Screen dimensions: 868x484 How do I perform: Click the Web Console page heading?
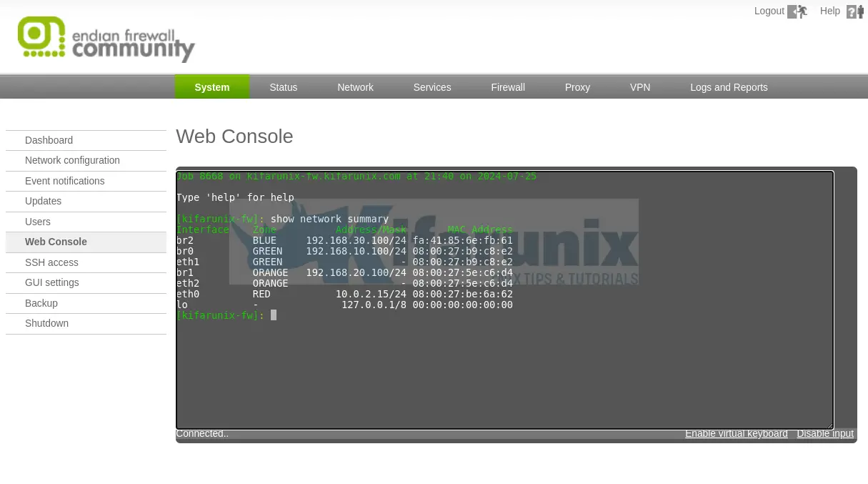pos(234,137)
